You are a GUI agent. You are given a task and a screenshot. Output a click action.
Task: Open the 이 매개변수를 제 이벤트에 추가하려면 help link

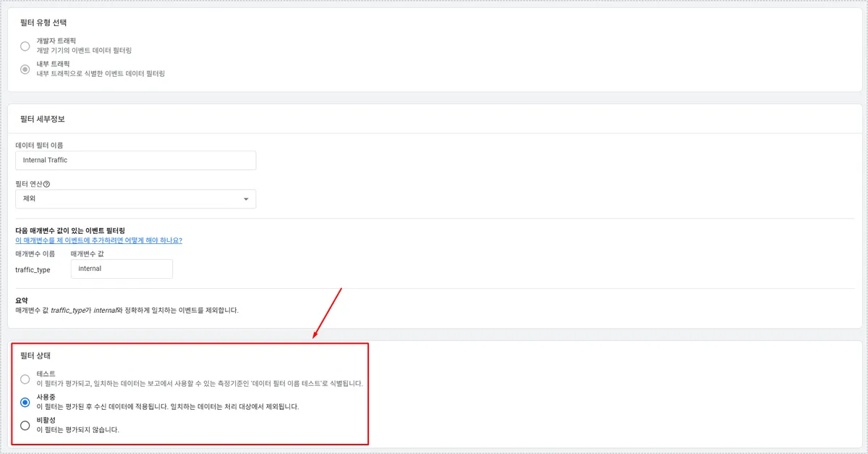pyautogui.click(x=98, y=240)
